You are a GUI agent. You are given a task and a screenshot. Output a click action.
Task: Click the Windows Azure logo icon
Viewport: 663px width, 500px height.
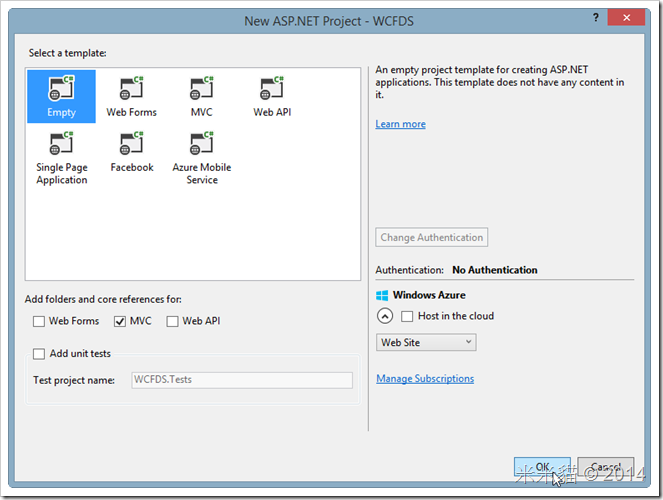[382, 295]
